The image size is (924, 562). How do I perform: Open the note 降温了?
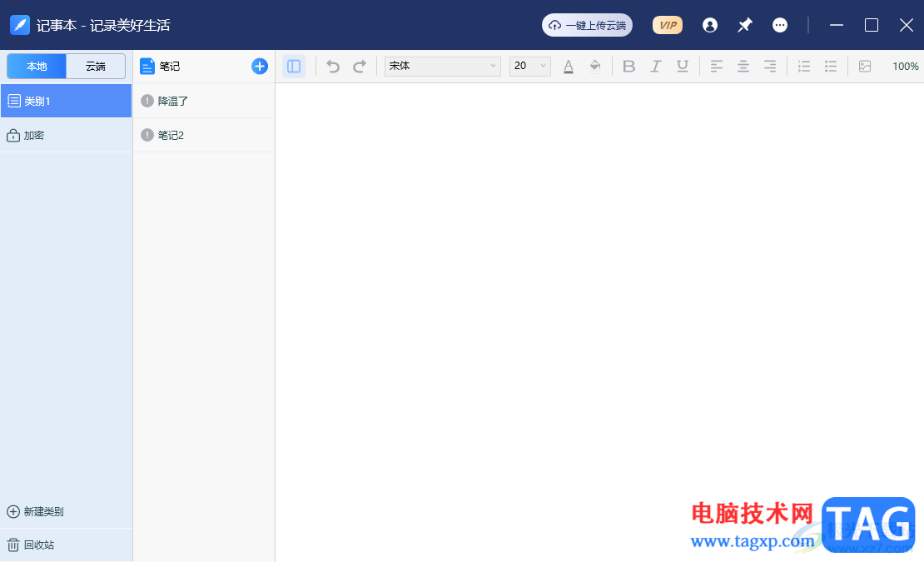click(x=204, y=101)
